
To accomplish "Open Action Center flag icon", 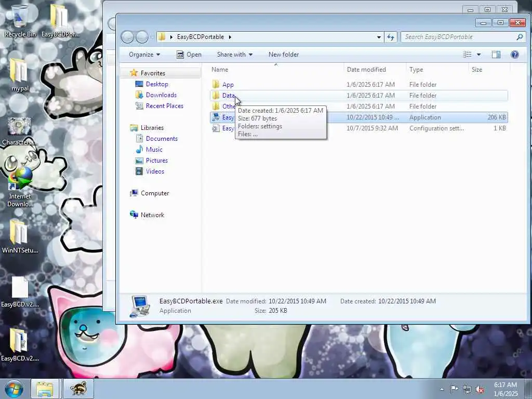I will [x=454, y=389].
